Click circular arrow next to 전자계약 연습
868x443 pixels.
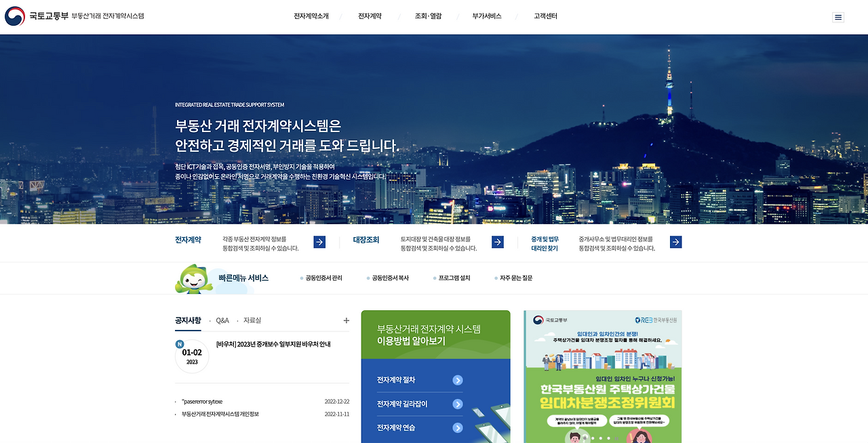pos(456,427)
